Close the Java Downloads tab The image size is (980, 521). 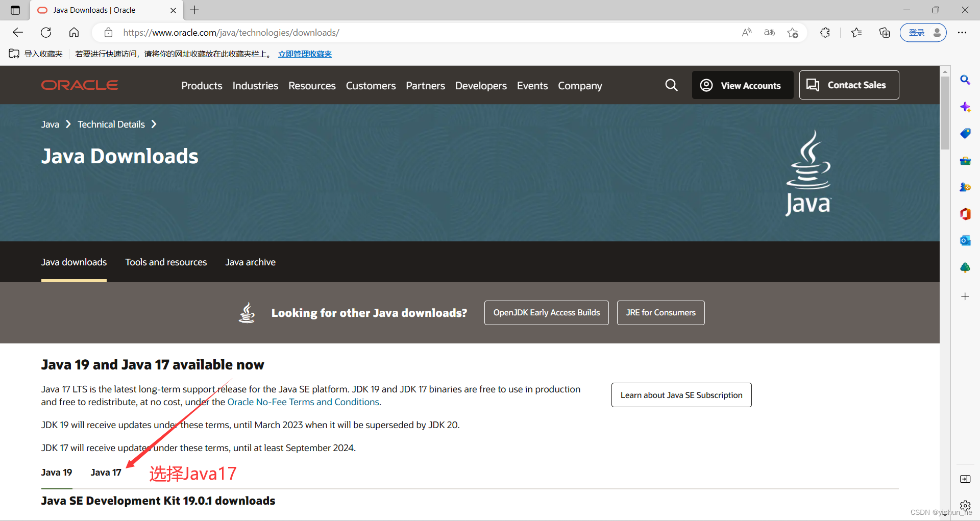click(173, 10)
